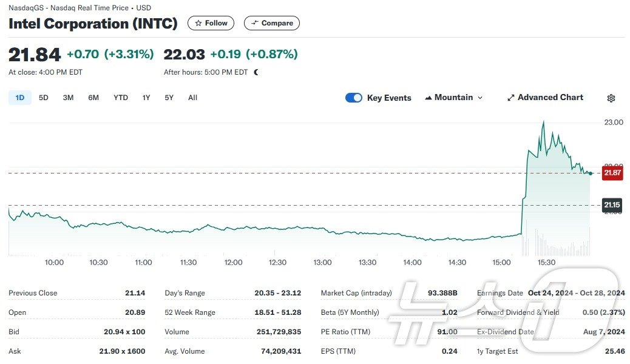Toggle the Key Events switch
Image resolution: width=630 pixels, height=364 pixels.
tap(353, 98)
